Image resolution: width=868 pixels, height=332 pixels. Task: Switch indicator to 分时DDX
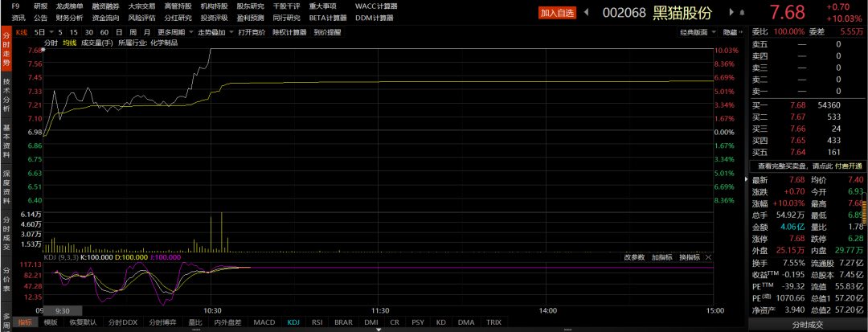[123, 322]
